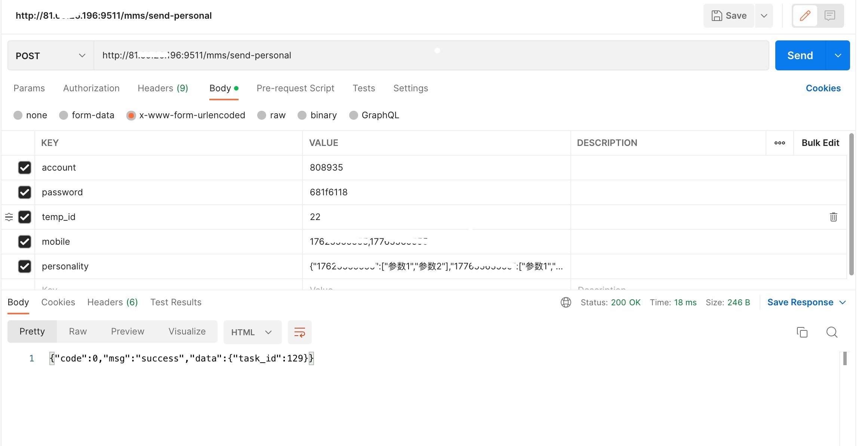This screenshot has height=446, width=868.
Task: Toggle the line wrap icon
Action: (299, 332)
